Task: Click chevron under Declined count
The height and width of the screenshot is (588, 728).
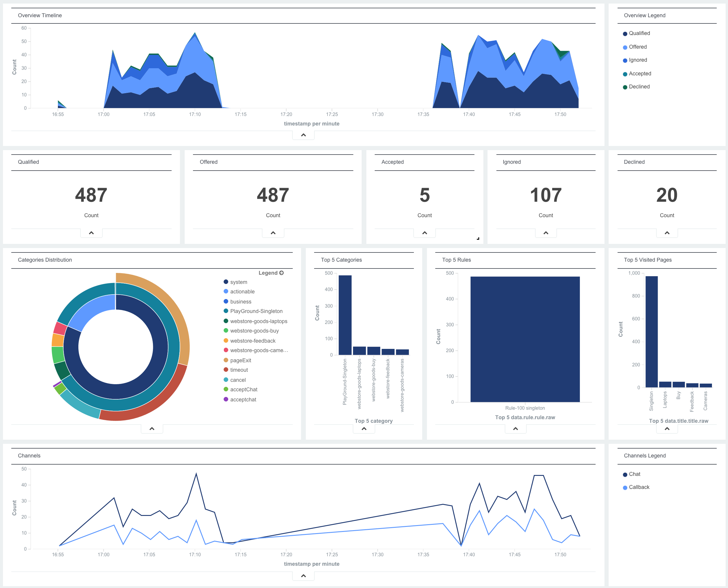Action: pos(667,233)
